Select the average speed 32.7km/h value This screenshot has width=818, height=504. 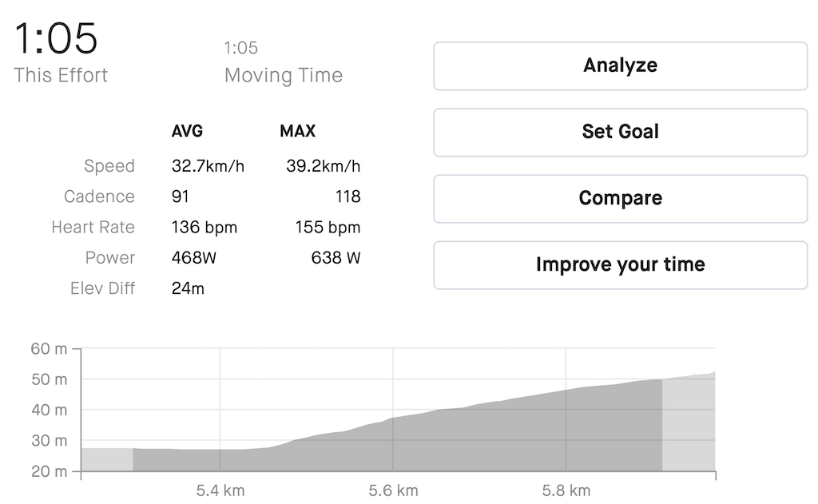(x=208, y=166)
